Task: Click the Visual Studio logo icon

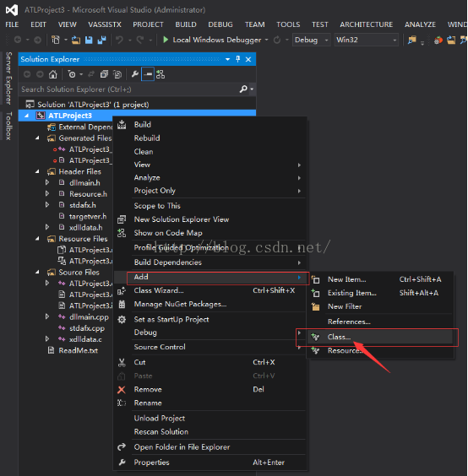Action: point(12,10)
